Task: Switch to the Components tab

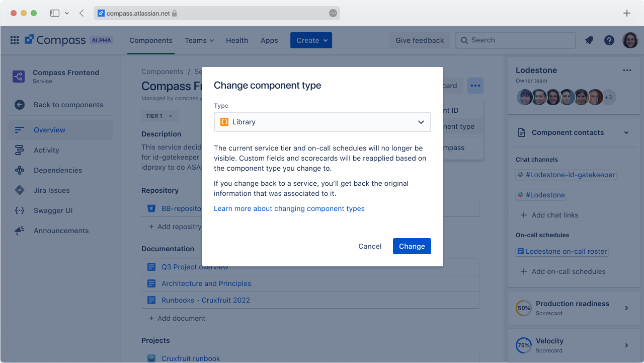Action: pyautogui.click(x=151, y=40)
